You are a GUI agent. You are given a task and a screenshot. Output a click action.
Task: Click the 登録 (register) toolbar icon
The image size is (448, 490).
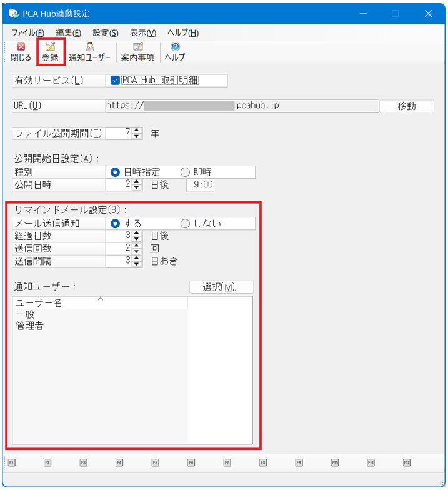click(50, 52)
